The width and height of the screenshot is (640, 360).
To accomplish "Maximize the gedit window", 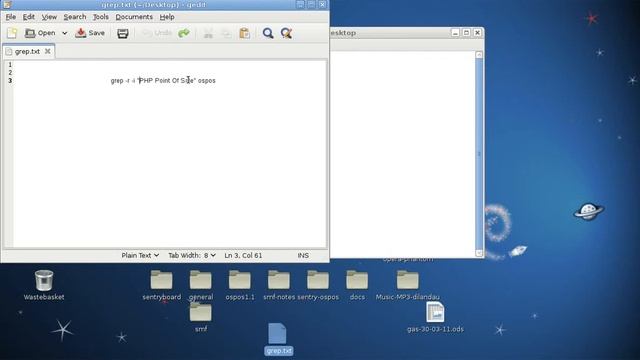I will [x=311, y=4].
